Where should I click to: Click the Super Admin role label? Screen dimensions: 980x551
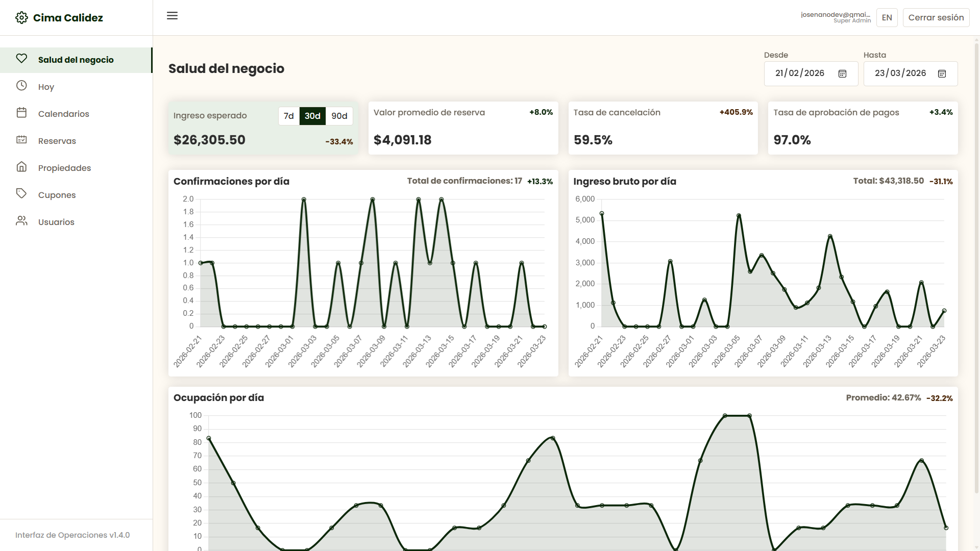pyautogui.click(x=852, y=21)
